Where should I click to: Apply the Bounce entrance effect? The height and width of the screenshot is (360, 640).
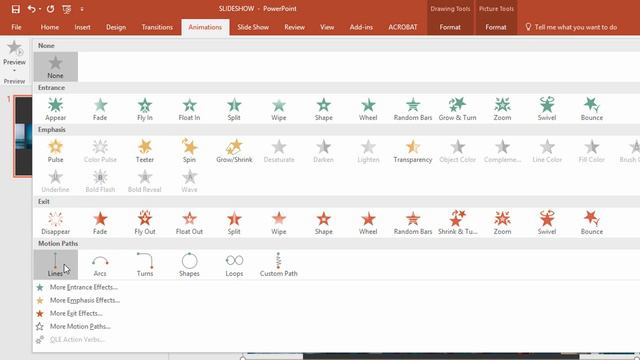coord(591,109)
